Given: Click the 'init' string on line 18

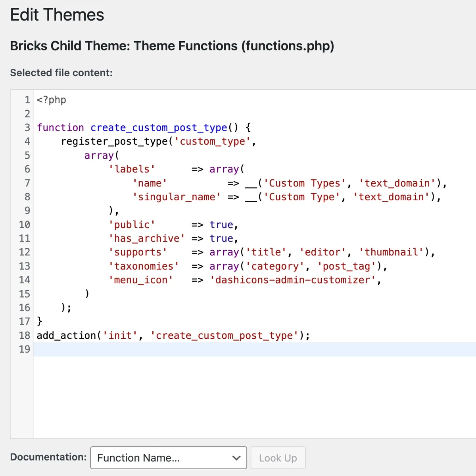Looking at the screenshot, I should pos(120,336).
